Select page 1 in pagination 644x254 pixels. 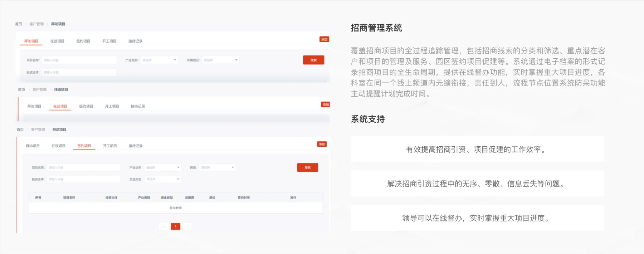pyautogui.click(x=176, y=226)
